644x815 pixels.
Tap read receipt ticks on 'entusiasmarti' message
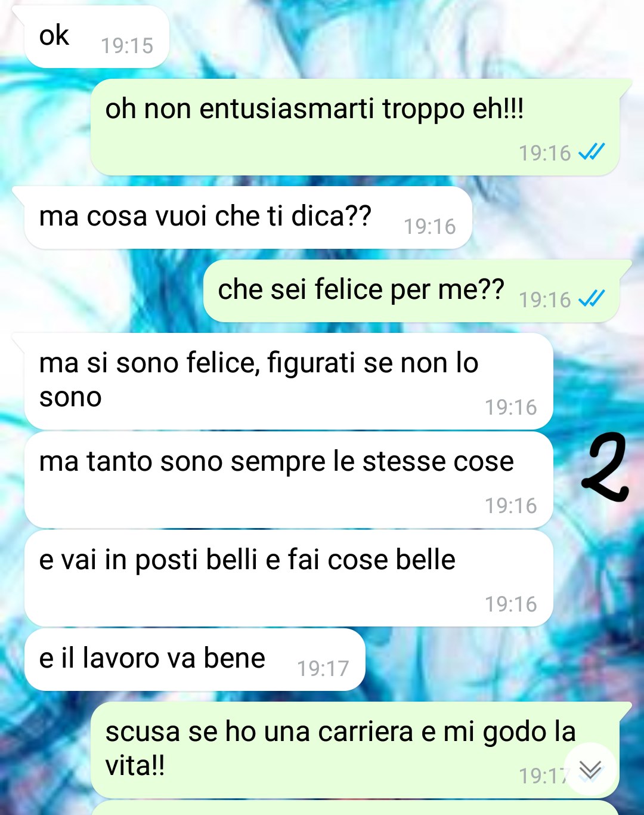(592, 152)
